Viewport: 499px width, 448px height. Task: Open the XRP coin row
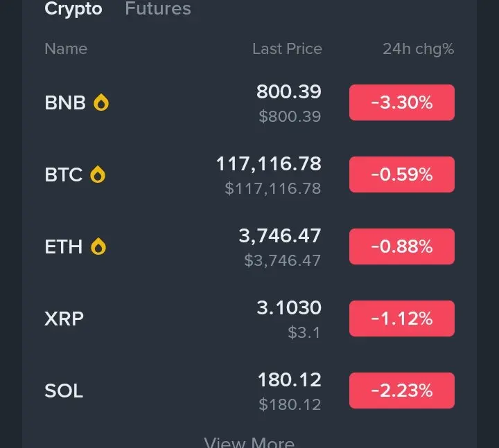[249, 319]
